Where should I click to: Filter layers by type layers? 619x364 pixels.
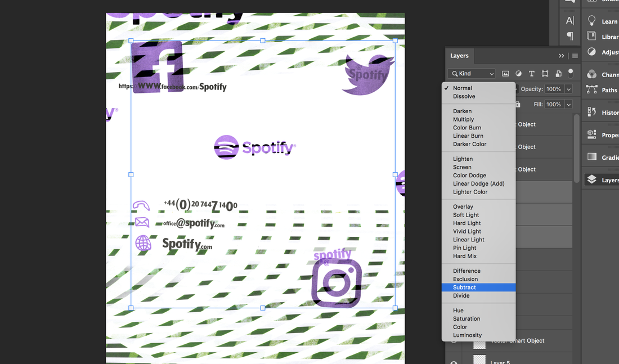[x=532, y=74]
